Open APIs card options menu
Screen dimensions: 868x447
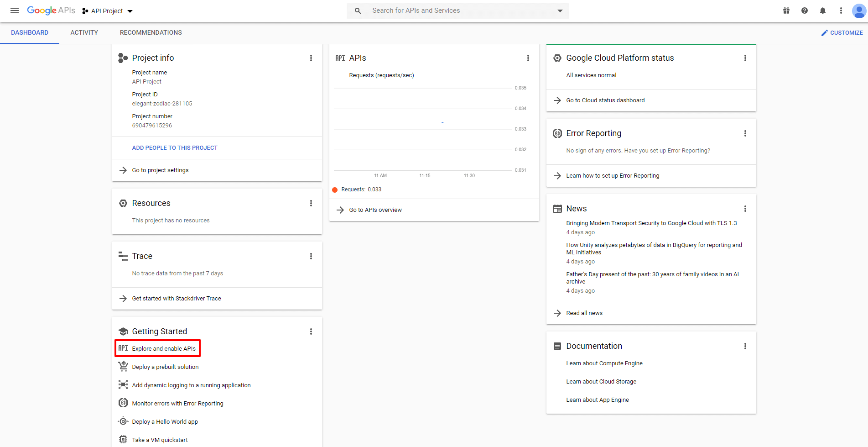(x=528, y=58)
